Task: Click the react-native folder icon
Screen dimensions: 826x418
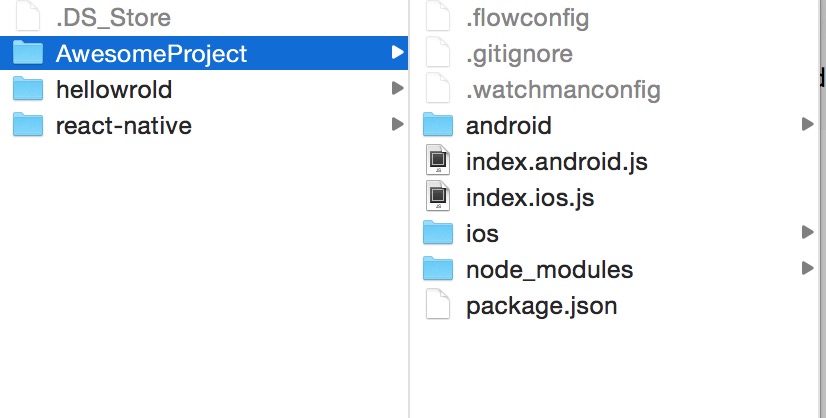Action: coord(28,124)
